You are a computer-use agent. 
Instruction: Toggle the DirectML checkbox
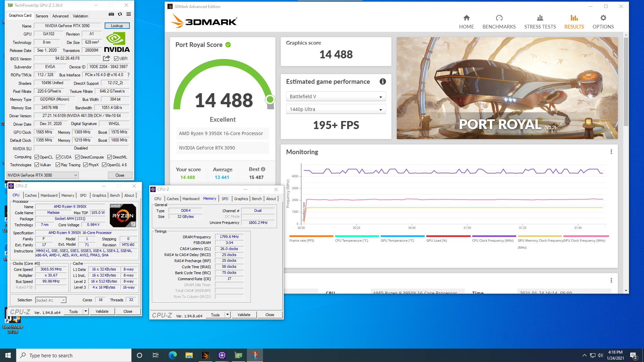click(x=110, y=157)
